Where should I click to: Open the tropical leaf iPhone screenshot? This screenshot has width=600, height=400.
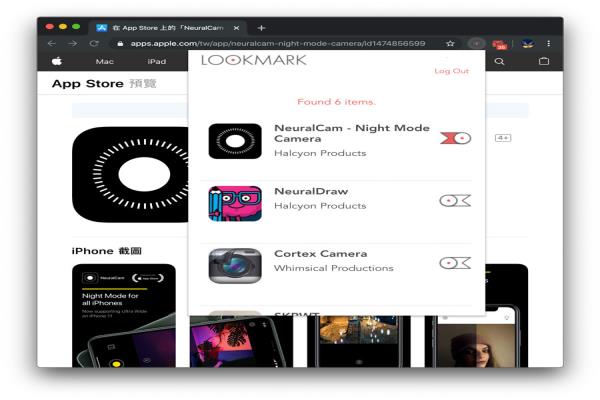(241, 341)
